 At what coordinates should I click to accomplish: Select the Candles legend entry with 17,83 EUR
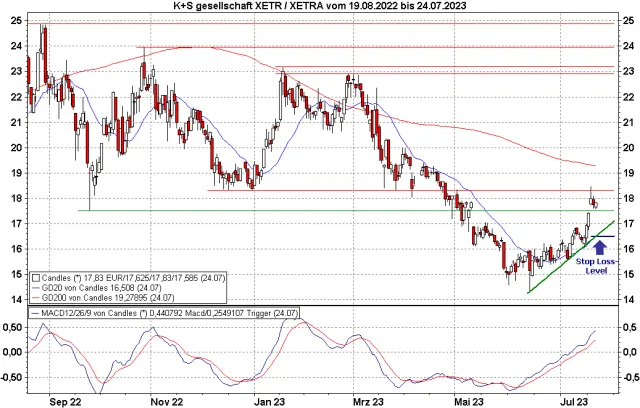point(128,278)
